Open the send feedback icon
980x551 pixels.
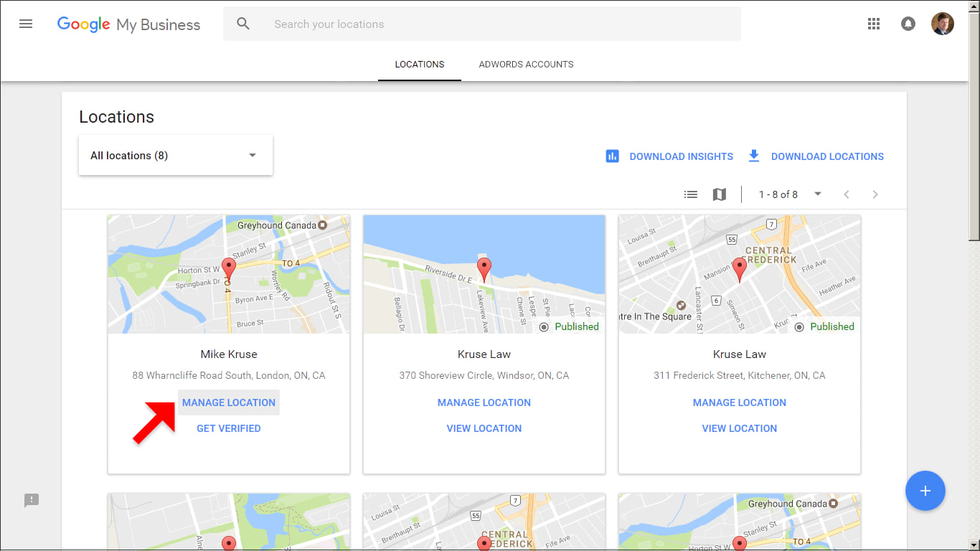pos(32,500)
